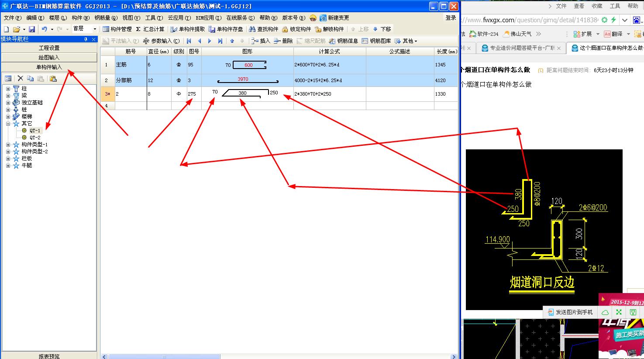Open 构件管理 component management

[117, 29]
